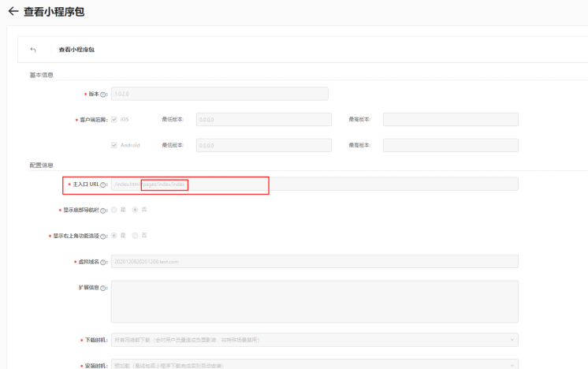Click the Android 最低版本 field

pyautogui.click(x=263, y=146)
